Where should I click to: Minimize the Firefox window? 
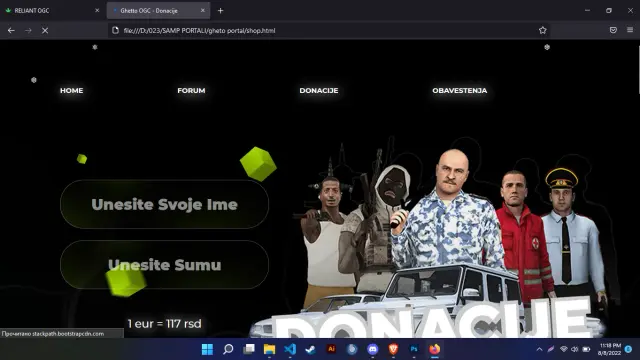tap(587, 11)
